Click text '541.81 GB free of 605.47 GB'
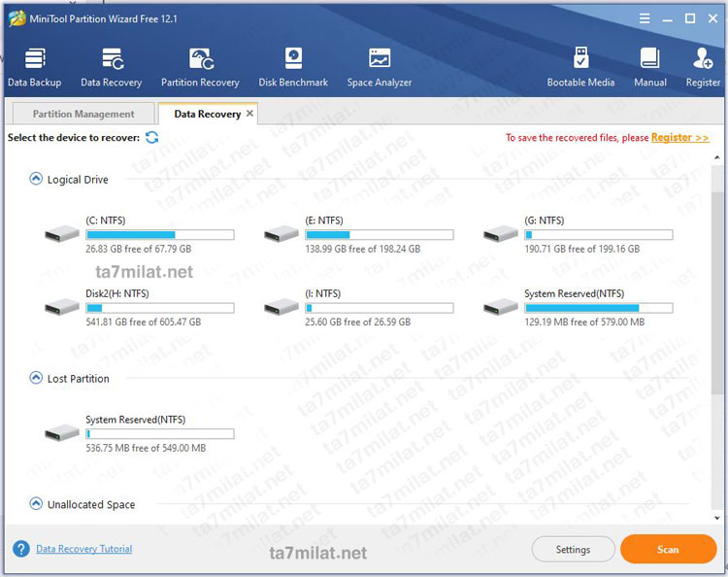 coord(144,322)
